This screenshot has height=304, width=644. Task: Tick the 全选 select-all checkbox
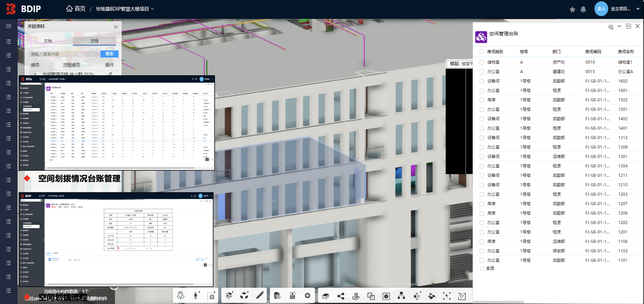(x=482, y=268)
